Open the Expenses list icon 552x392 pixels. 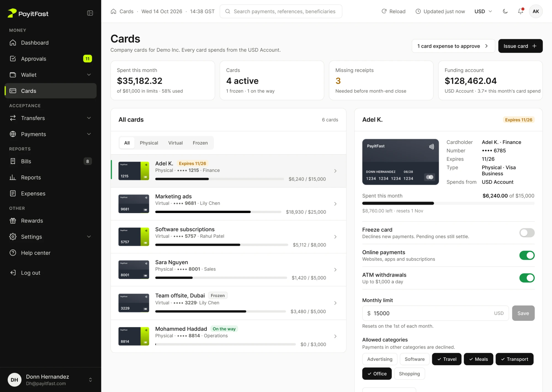click(13, 194)
